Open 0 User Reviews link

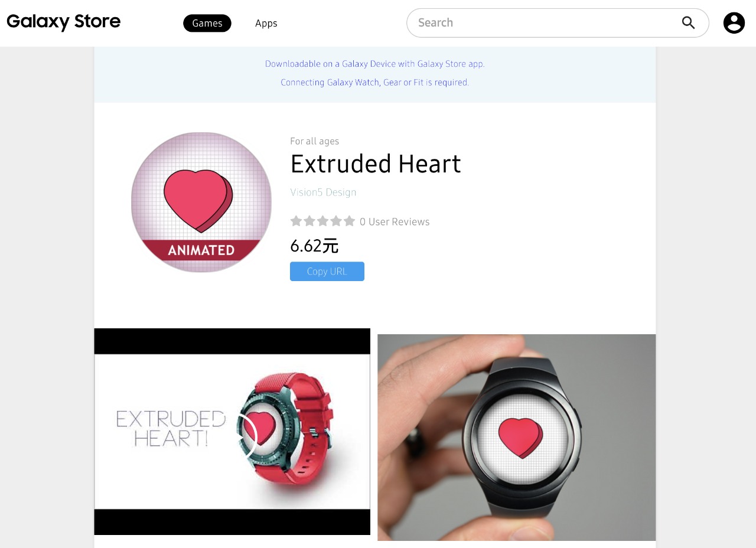click(x=395, y=222)
